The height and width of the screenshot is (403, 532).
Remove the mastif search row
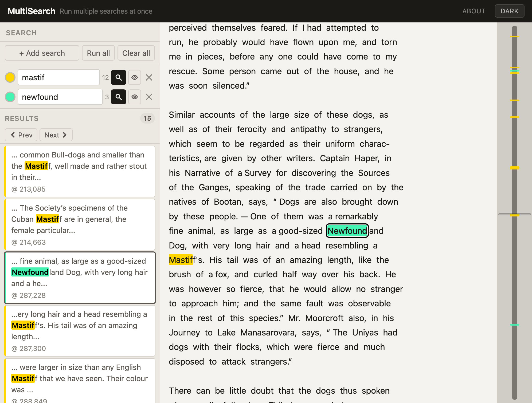149,77
